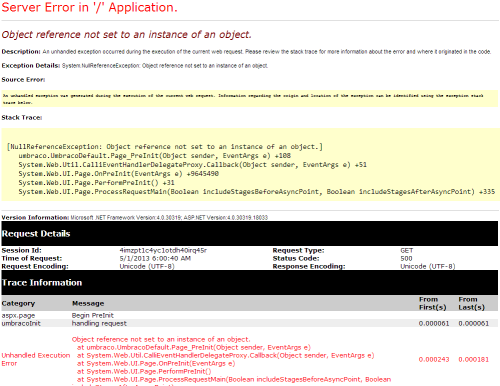Screen dimensions: 500x386
Task: Click the "Request Details" black header
Action: coord(250,234)
